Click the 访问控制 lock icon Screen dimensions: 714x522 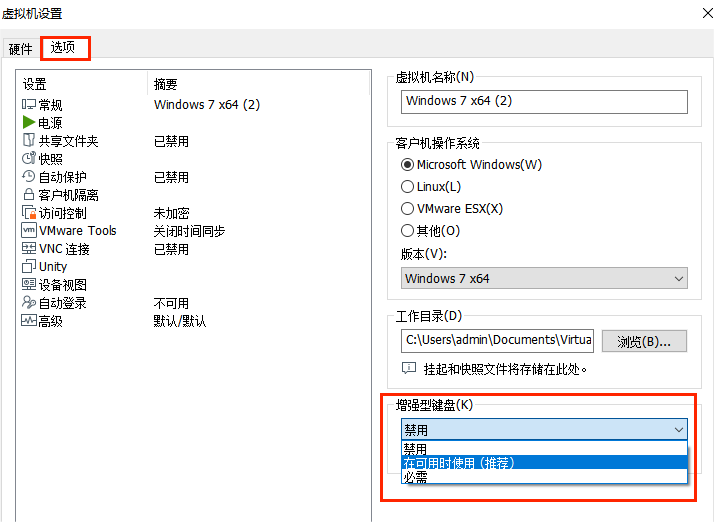pyautogui.click(x=29, y=213)
